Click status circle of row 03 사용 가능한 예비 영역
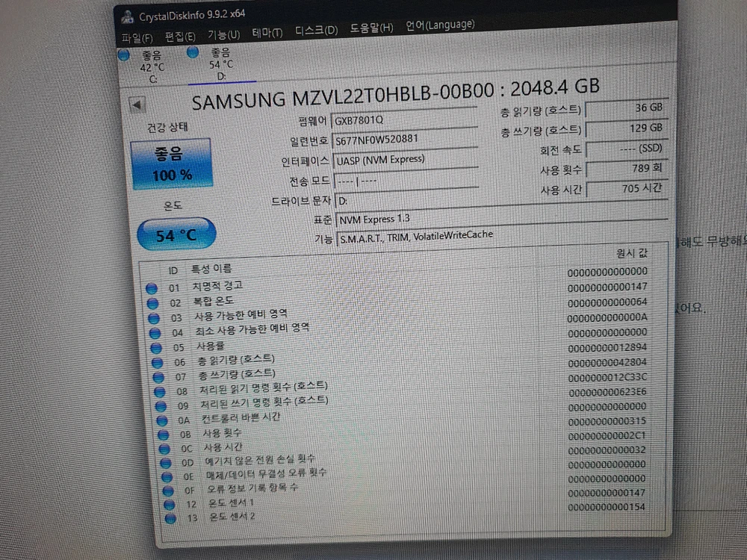This screenshot has width=747, height=560. pos(153,318)
